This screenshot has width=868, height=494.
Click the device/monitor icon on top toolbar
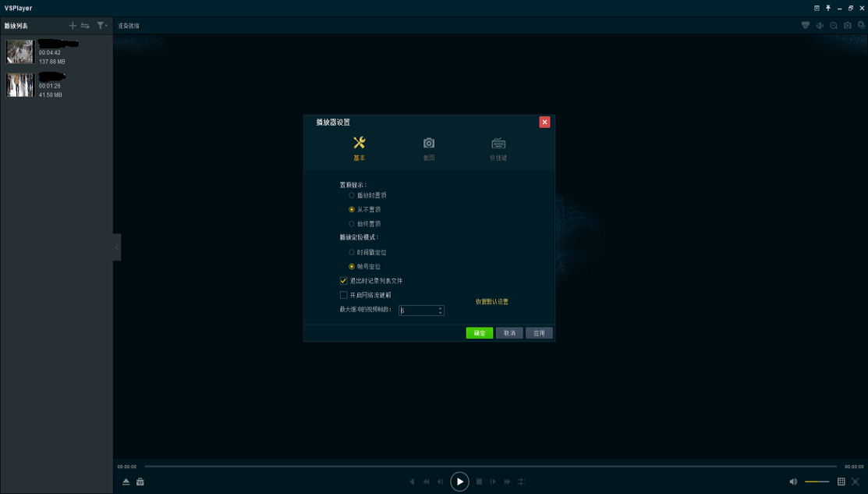805,25
